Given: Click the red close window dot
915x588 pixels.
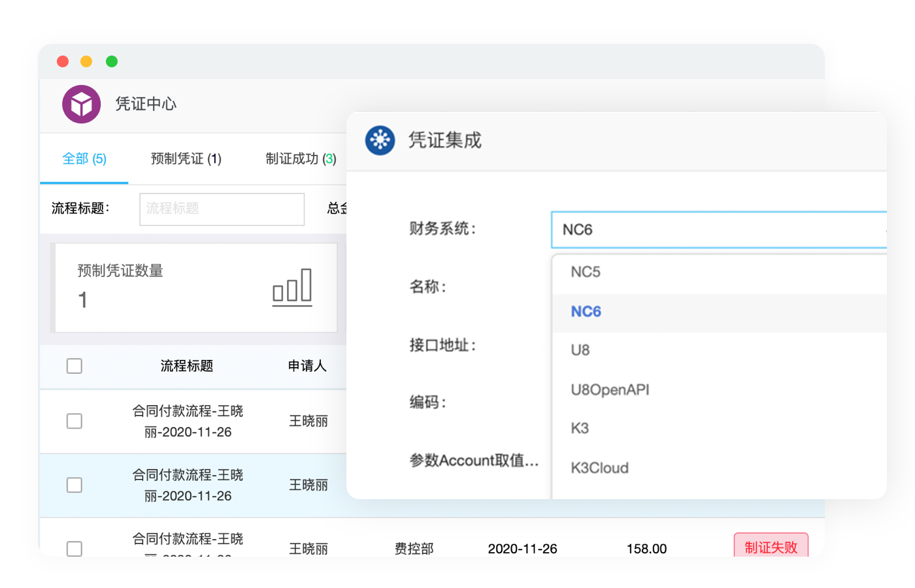Looking at the screenshot, I should pos(63,61).
